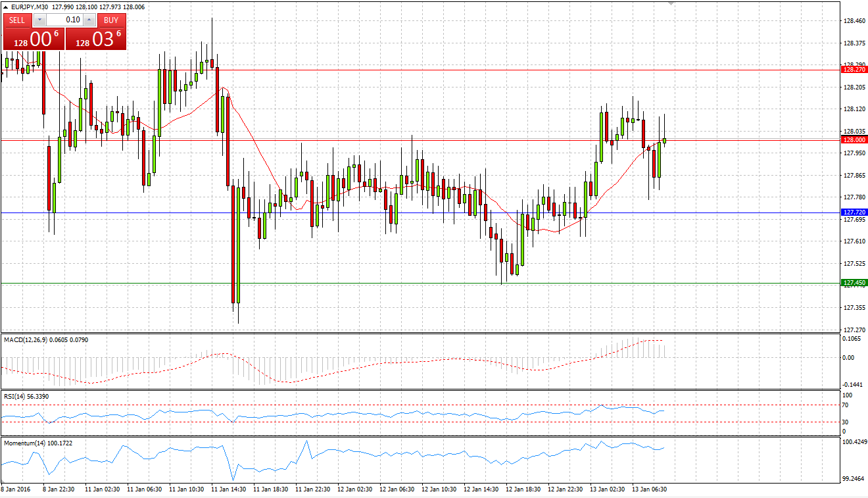This screenshot has width=868, height=498.
Task: Click the 12 Jan 10:30 time axis label
Action: tap(438, 489)
